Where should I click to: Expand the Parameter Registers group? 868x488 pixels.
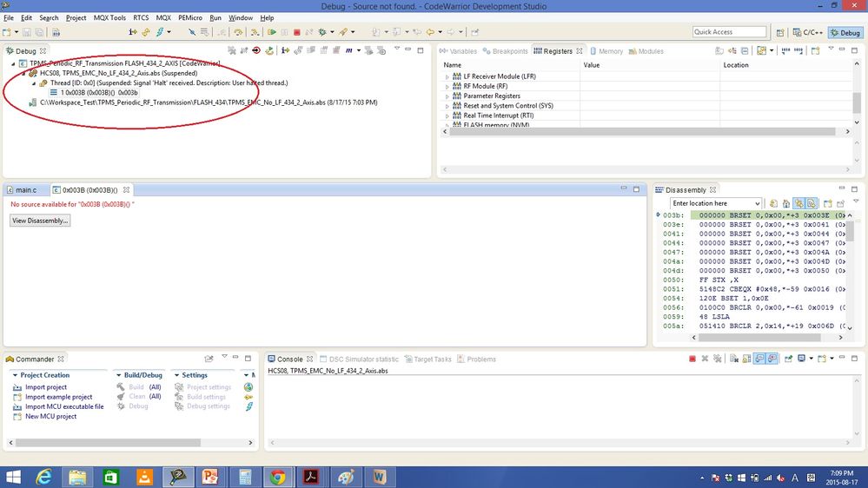point(447,96)
